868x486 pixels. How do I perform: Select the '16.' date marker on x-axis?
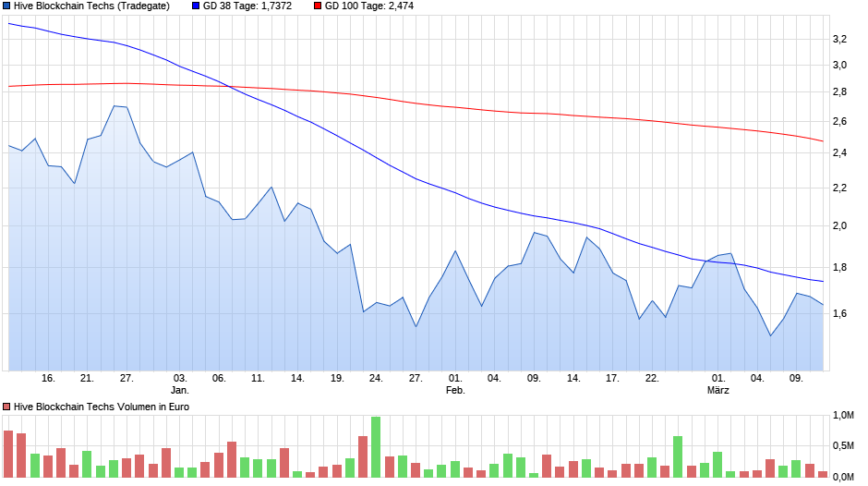[x=49, y=378]
